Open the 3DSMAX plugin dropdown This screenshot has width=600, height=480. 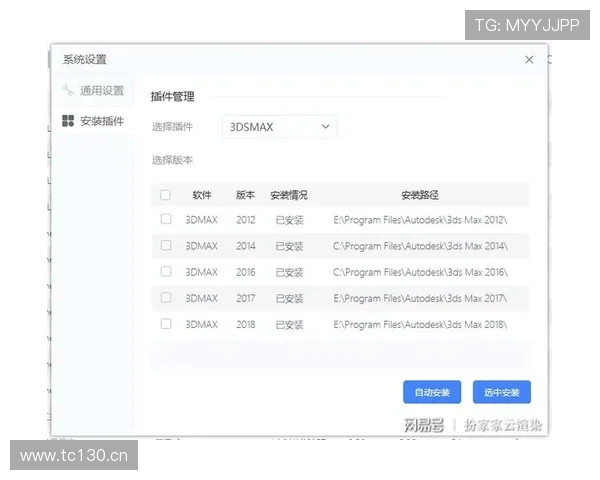280,127
